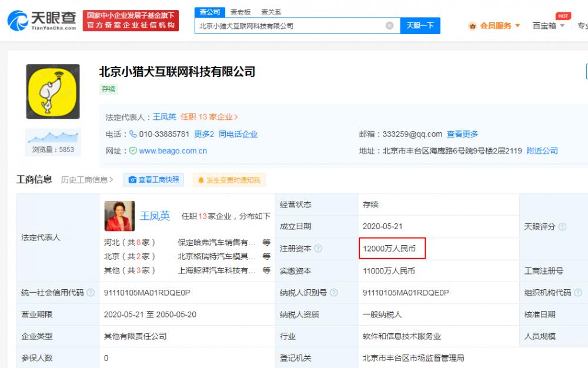Viewport: 588px width, 368px height.
Task: Click the 附近公司 link
Action: click(x=542, y=150)
